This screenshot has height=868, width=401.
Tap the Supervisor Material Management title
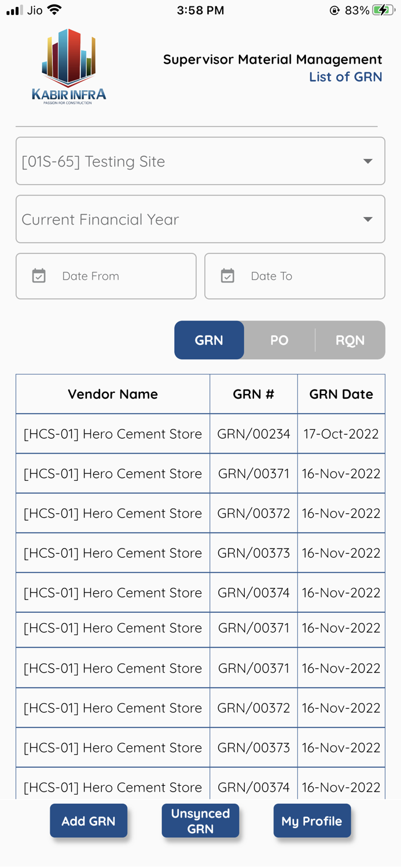pos(273,59)
